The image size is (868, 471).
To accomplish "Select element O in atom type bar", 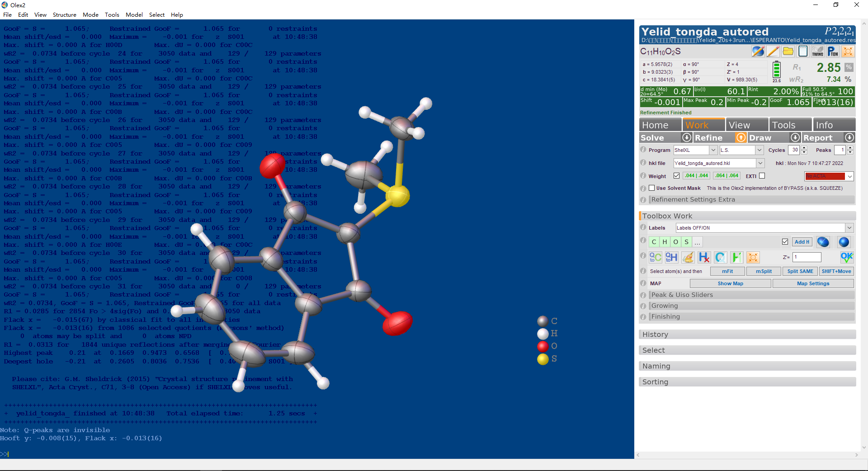I will (x=675, y=242).
